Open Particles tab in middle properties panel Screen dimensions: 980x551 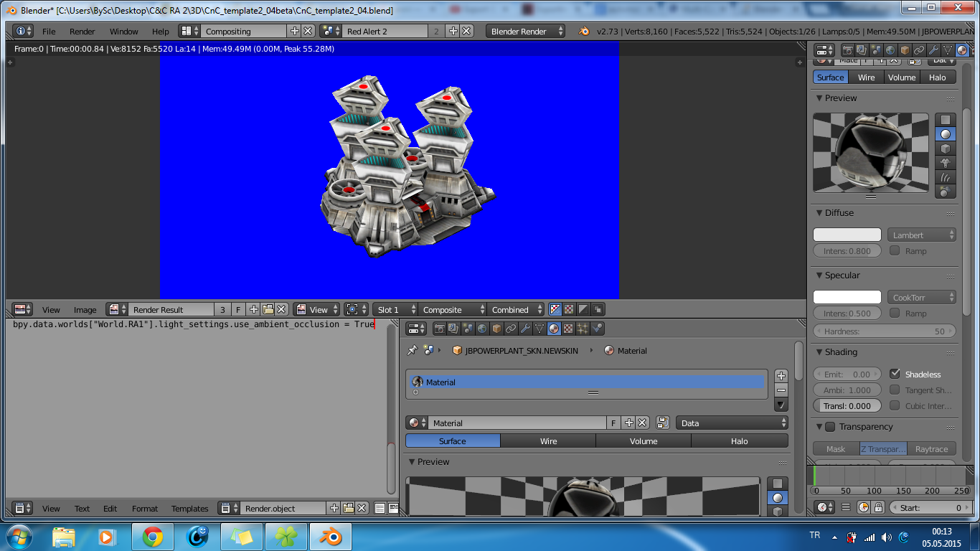point(583,329)
